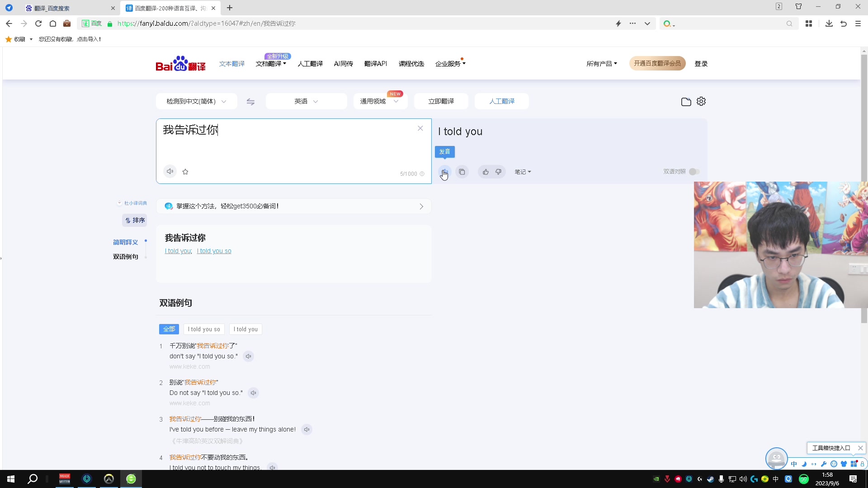This screenshot has width=868, height=488.
Task: Open the 3500 vocabulary promo banner
Action: coord(294,206)
